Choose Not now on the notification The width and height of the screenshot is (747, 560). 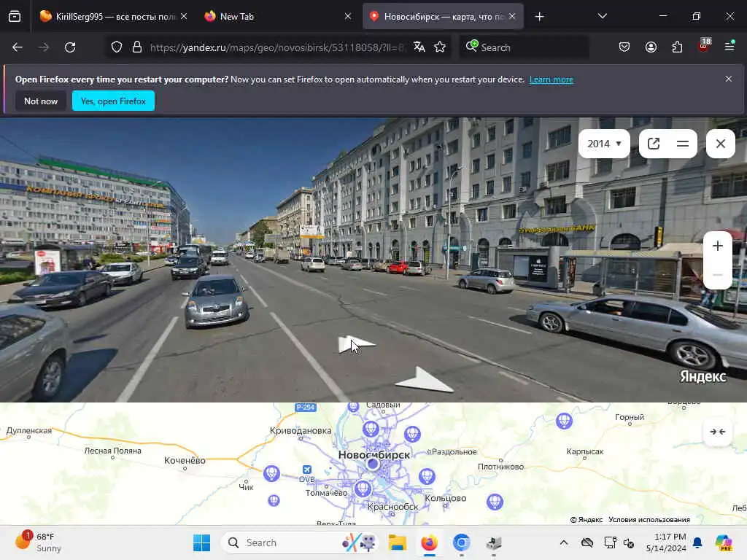point(41,101)
